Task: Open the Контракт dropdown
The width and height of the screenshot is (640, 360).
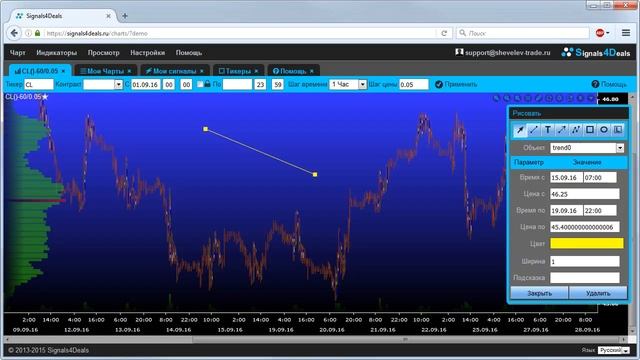Action: pos(118,84)
